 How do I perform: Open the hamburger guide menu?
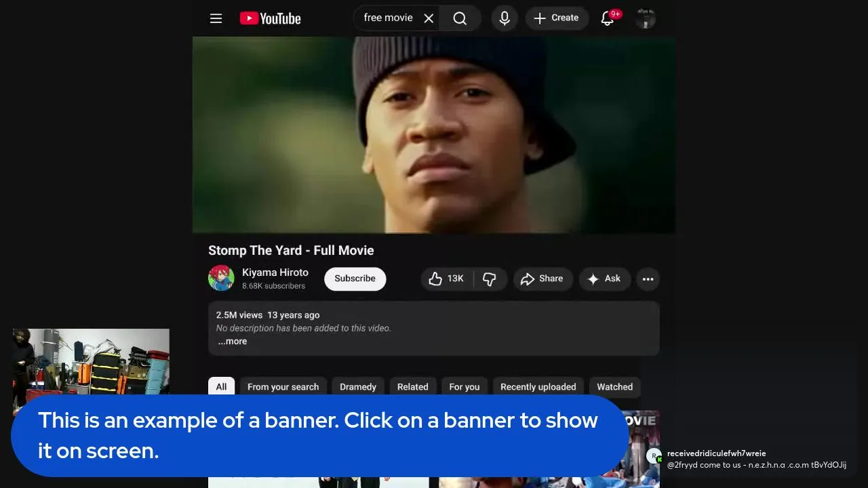(216, 18)
